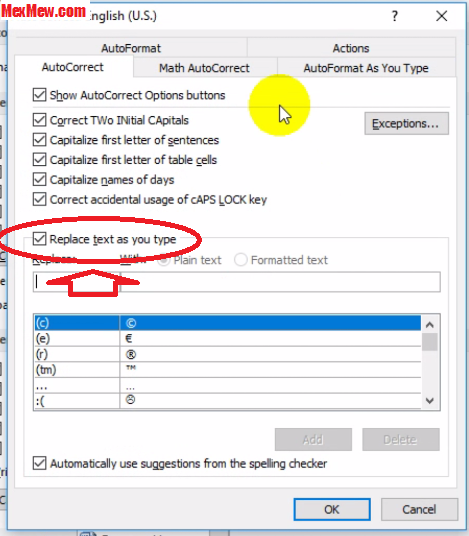The height and width of the screenshot is (536, 469).
Task: Toggle Show AutoCorrect Options buttons checkbox
Action: (39, 95)
